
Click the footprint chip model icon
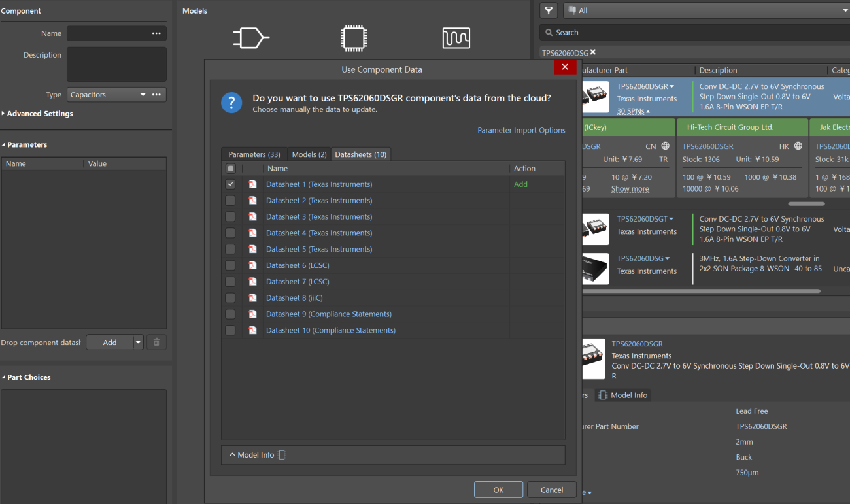(354, 38)
